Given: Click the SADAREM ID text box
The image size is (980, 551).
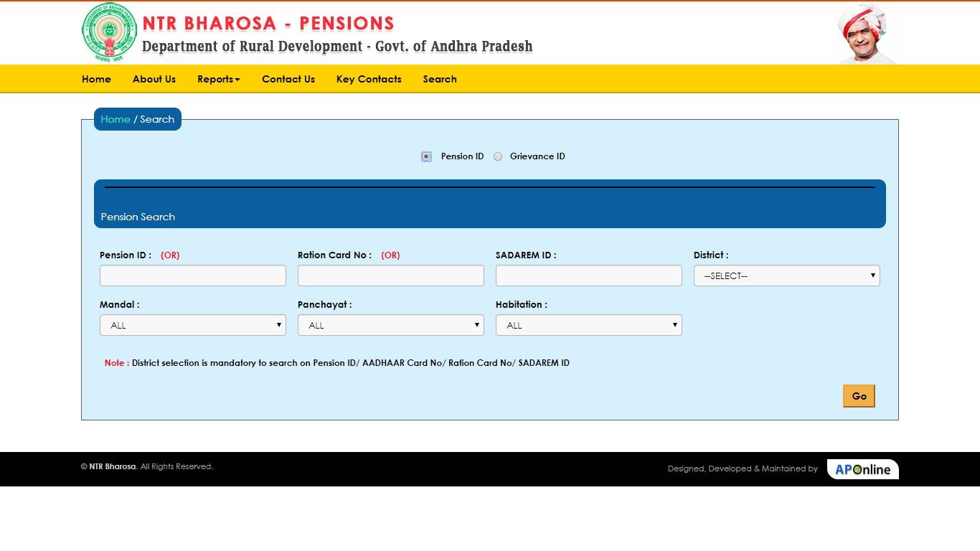Looking at the screenshot, I should (x=588, y=275).
